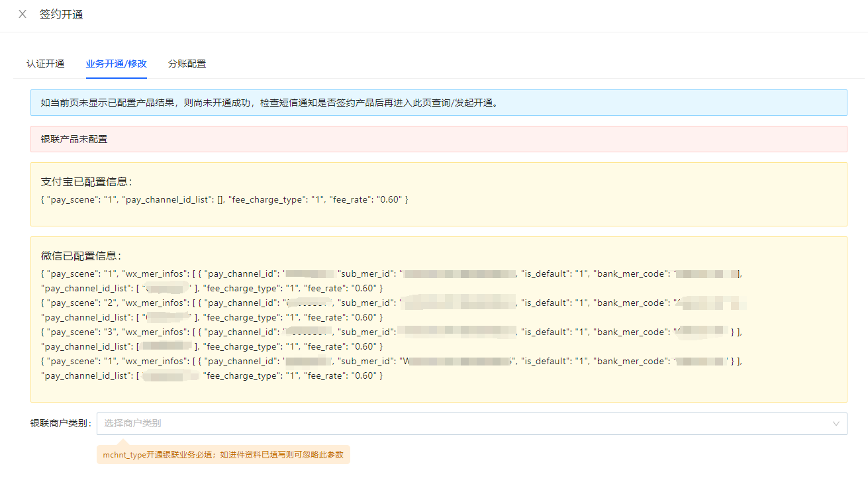Image resolution: width=868 pixels, height=488 pixels.
Task: Click sub_mer_id value starting with W
Action: point(457,361)
